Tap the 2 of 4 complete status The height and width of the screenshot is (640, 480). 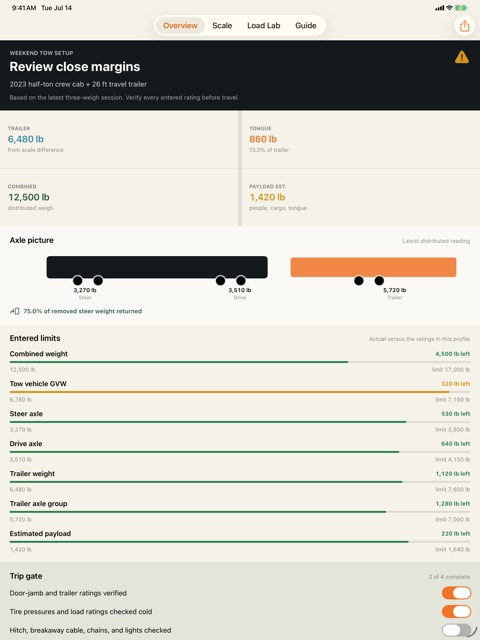point(449,577)
